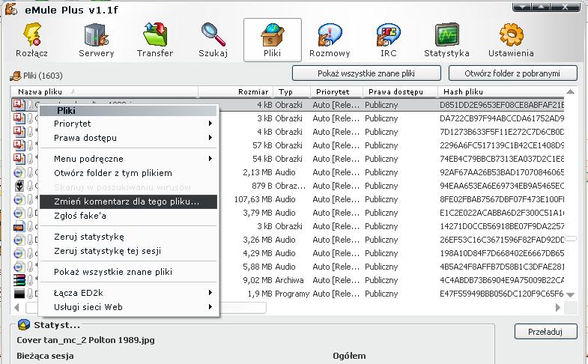
Task: Sort by Prawa dostępu column header
Action: (x=400, y=91)
